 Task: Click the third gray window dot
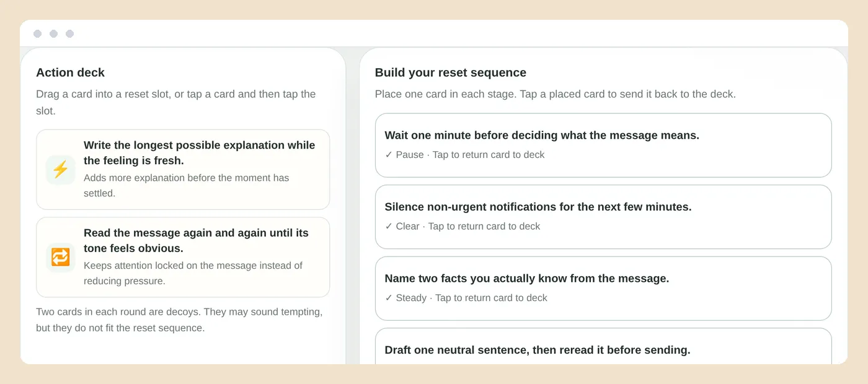(70, 33)
